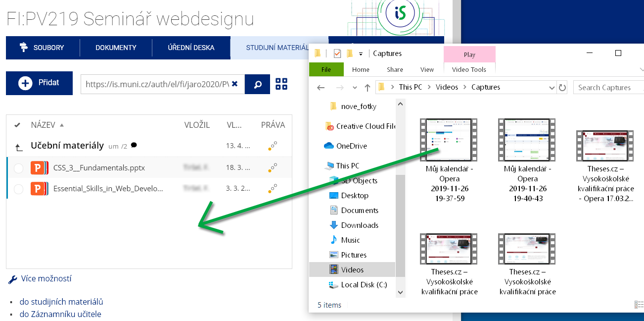Expand the Explorer address bar history dropdown

click(x=552, y=88)
